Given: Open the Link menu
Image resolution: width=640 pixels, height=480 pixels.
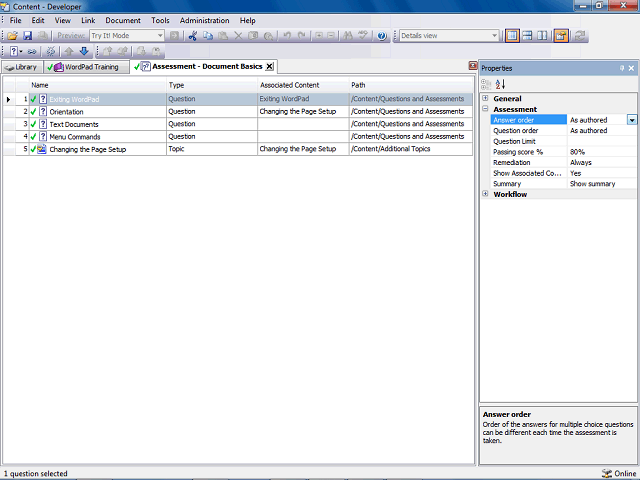Looking at the screenshot, I should point(88,20).
